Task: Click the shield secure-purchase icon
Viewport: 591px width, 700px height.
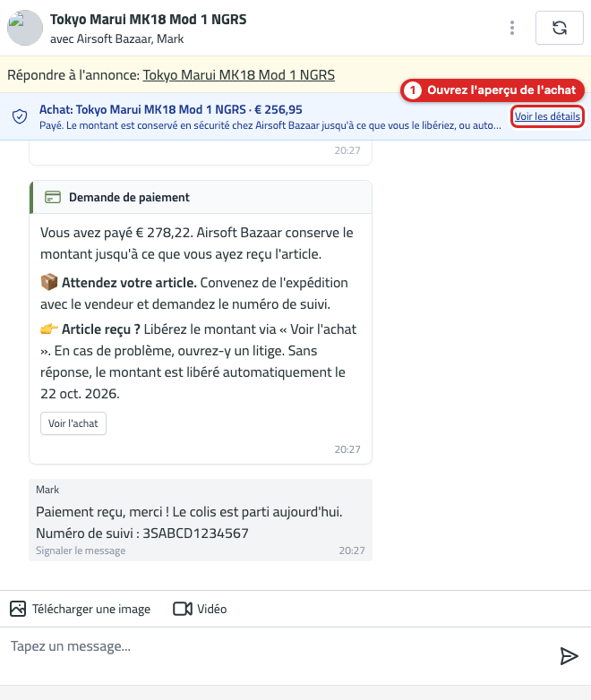Action: [20, 116]
